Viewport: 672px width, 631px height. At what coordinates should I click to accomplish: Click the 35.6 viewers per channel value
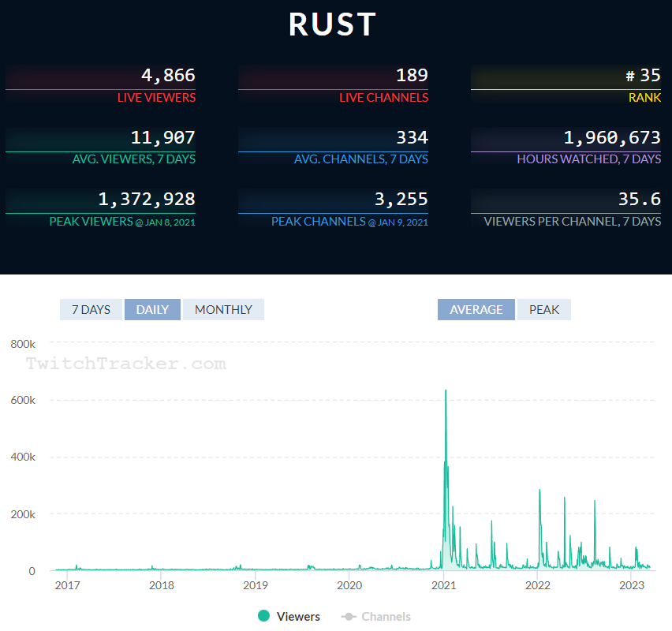click(640, 200)
